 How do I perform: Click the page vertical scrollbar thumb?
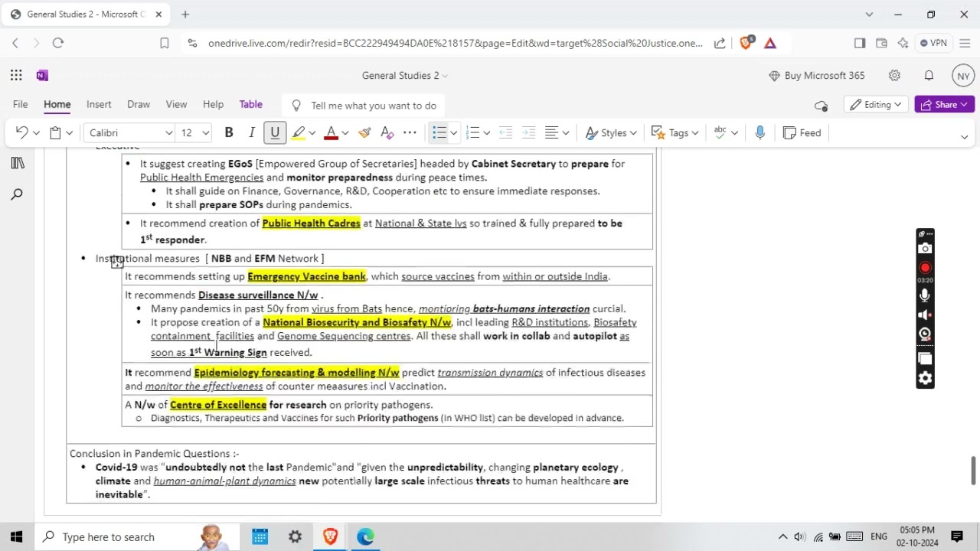click(974, 471)
